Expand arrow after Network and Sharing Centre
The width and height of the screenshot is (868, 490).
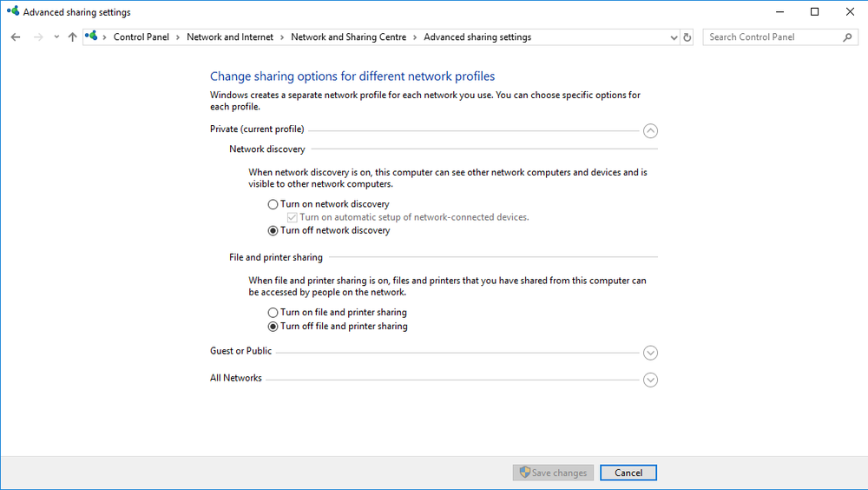[415, 37]
